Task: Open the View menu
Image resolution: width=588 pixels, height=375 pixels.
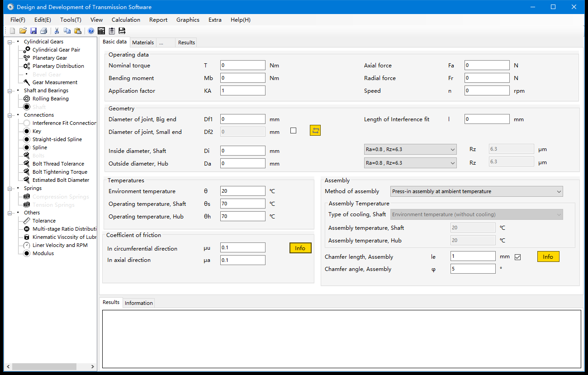Action: pyautogui.click(x=96, y=20)
